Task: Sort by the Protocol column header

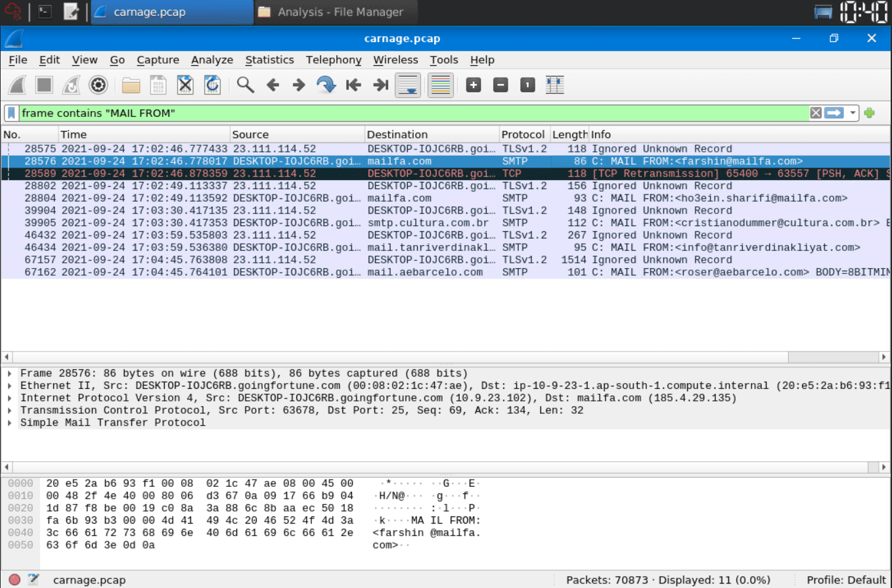Action: coord(524,135)
